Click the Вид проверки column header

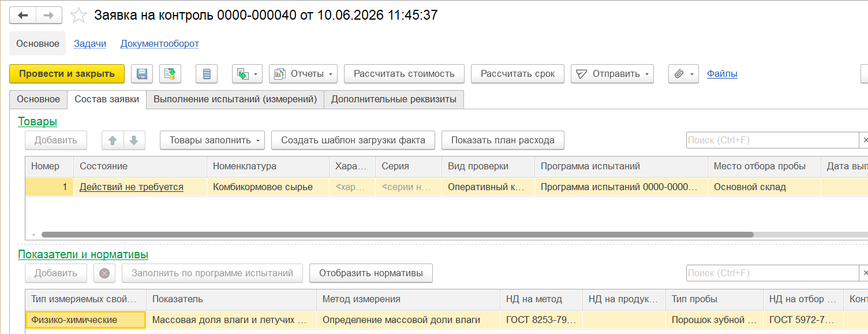tap(488, 166)
